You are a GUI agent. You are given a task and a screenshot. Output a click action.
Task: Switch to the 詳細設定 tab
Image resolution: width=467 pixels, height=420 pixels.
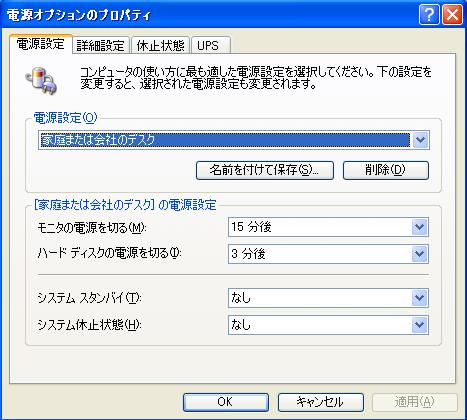(100, 45)
